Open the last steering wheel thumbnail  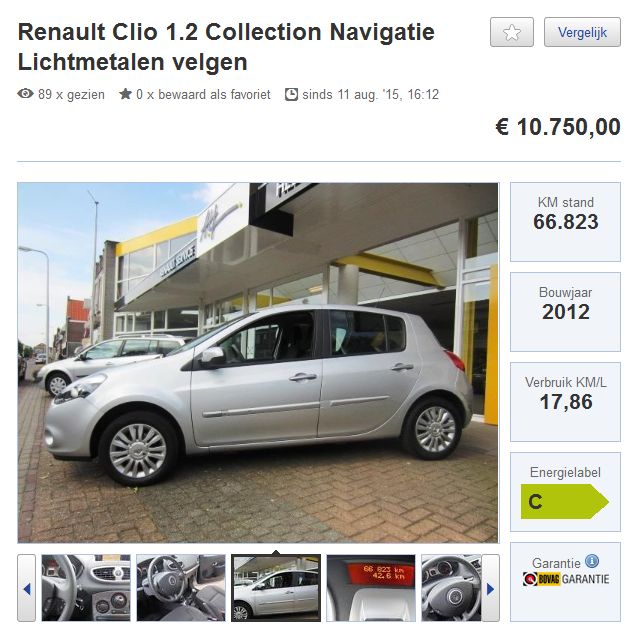coord(451,588)
